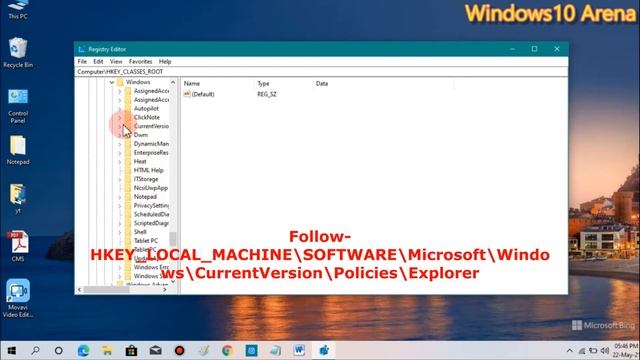Open the Recycle Bin desktop icon
This screenshot has width=640, height=360.
18,53
